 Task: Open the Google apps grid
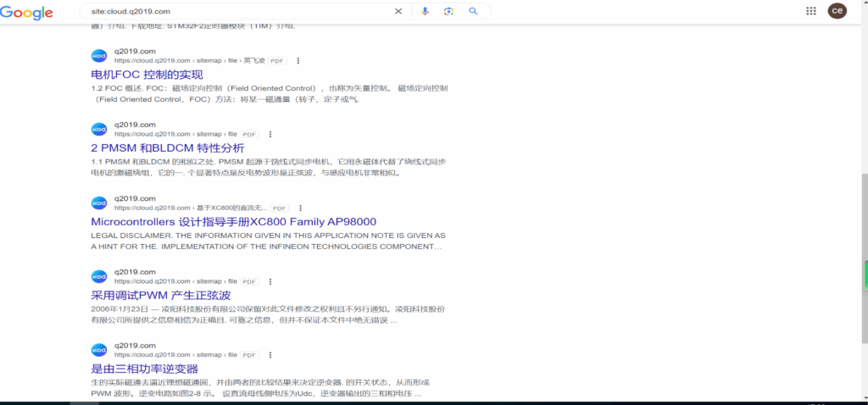[810, 11]
